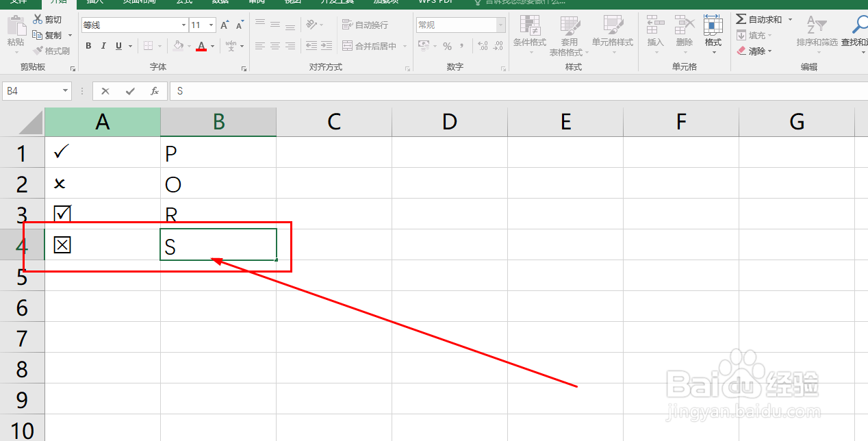Increase decimal places
Image resolution: width=868 pixels, height=441 pixels.
(x=483, y=46)
